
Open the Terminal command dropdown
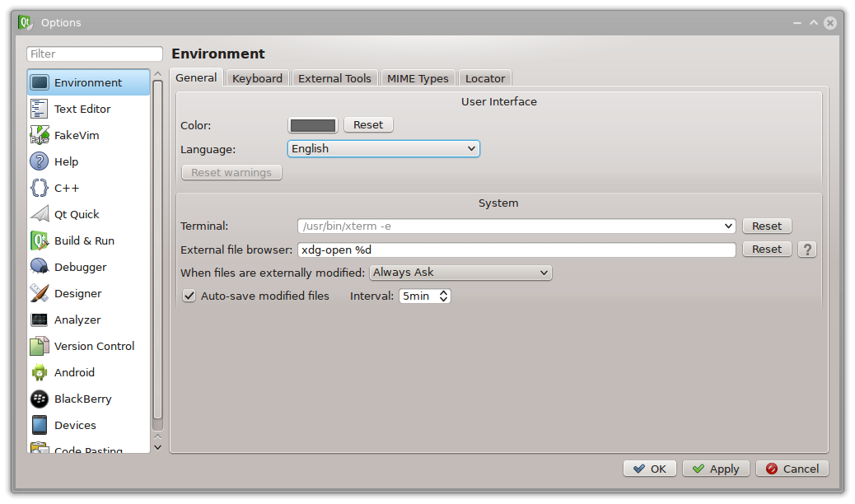pyautogui.click(x=728, y=226)
